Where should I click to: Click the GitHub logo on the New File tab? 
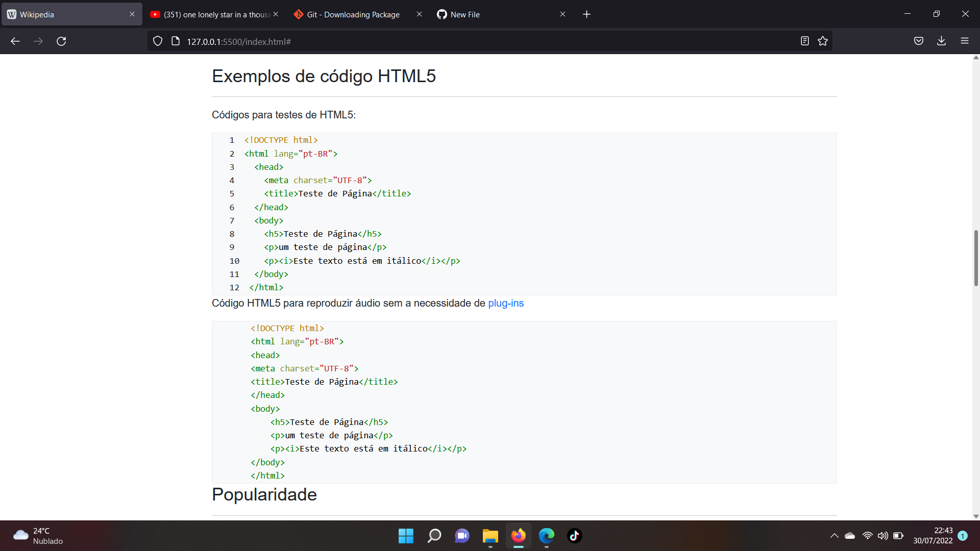pyautogui.click(x=442, y=14)
